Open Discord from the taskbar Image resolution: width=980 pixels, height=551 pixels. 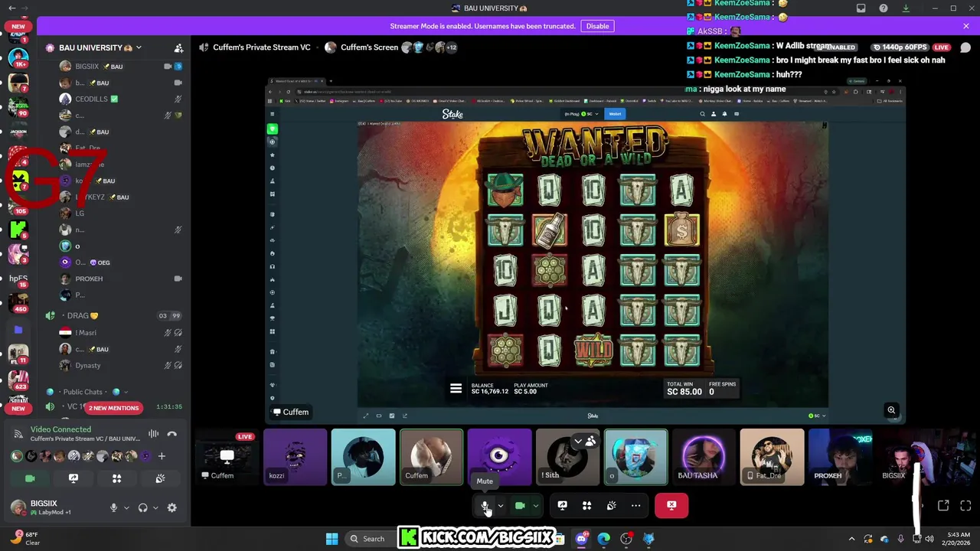(581, 539)
